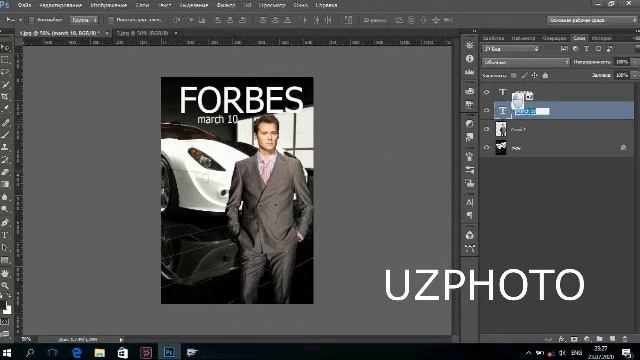Click the lock transparent pixels toggle
The height and width of the screenshot is (360, 640).
pyautogui.click(x=514, y=76)
